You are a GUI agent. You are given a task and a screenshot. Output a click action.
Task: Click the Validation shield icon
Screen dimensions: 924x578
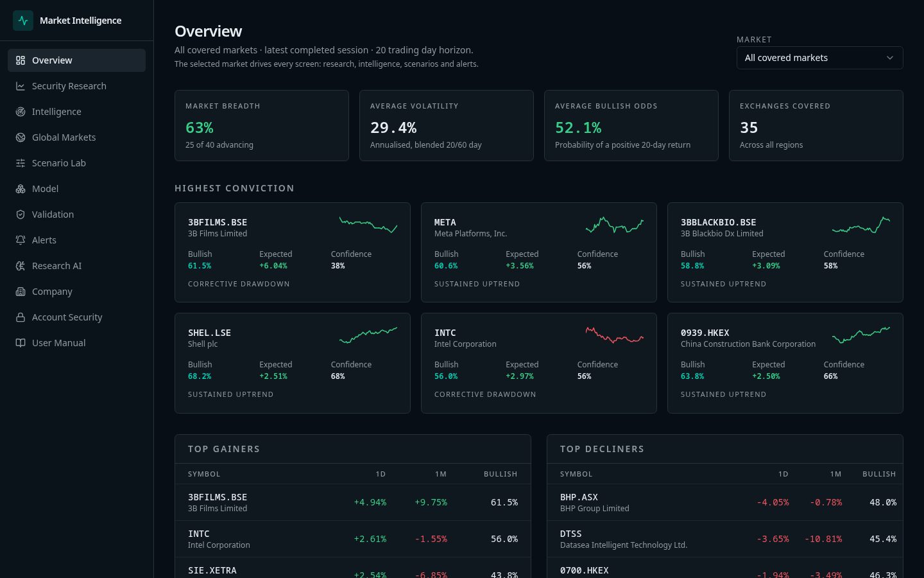coord(21,215)
